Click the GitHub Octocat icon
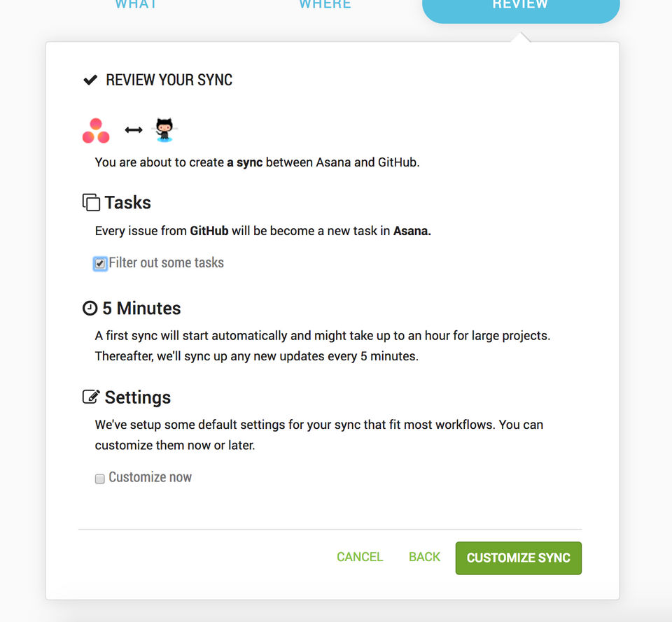Image resolution: width=672 pixels, height=622 pixels. click(164, 130)
